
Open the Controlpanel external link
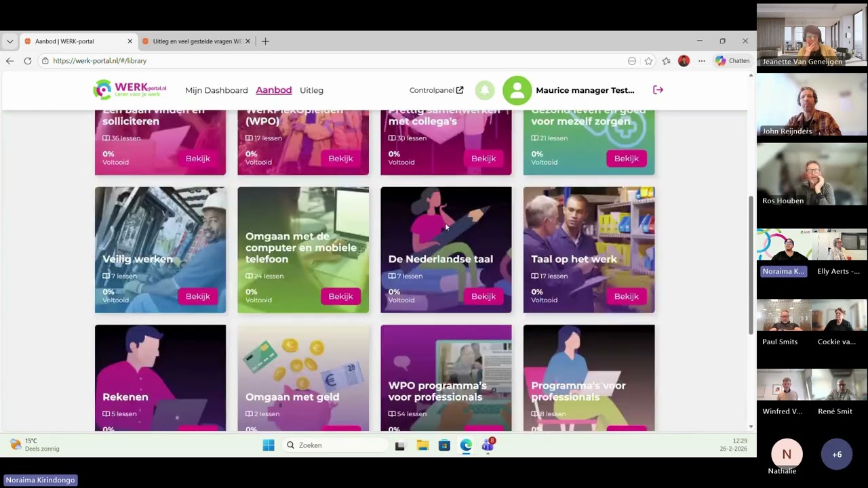pos(437,90)
